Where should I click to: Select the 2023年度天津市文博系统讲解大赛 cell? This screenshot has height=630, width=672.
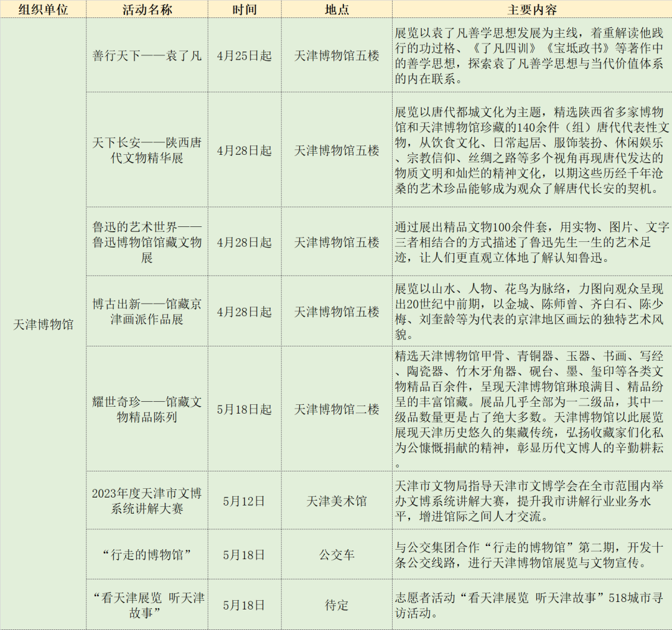[147, 501]
